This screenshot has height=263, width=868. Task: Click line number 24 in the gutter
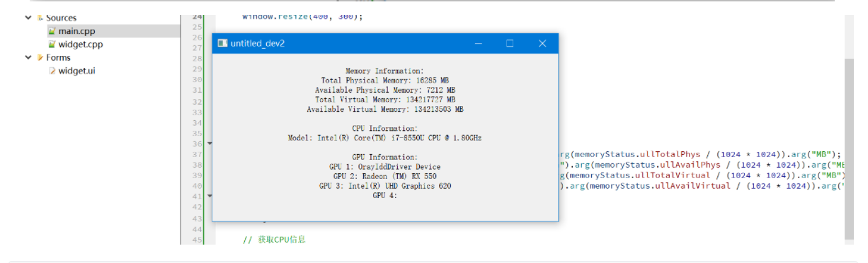click(197, 16)
